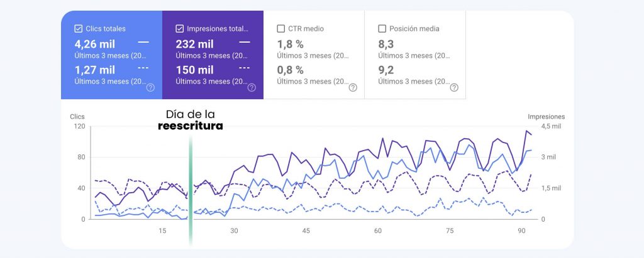Click the 4,26 mil clicks value
The height and width of the screenshot is (258, 644).
point(95,44)
